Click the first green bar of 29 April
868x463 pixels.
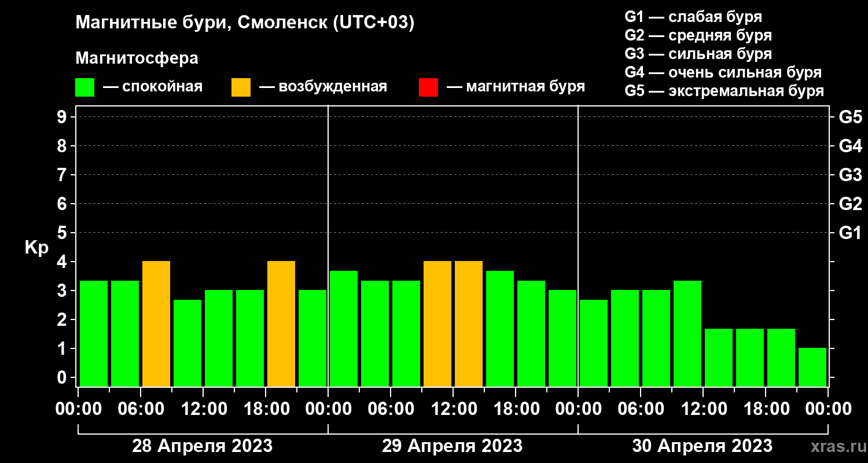point(344,328)
